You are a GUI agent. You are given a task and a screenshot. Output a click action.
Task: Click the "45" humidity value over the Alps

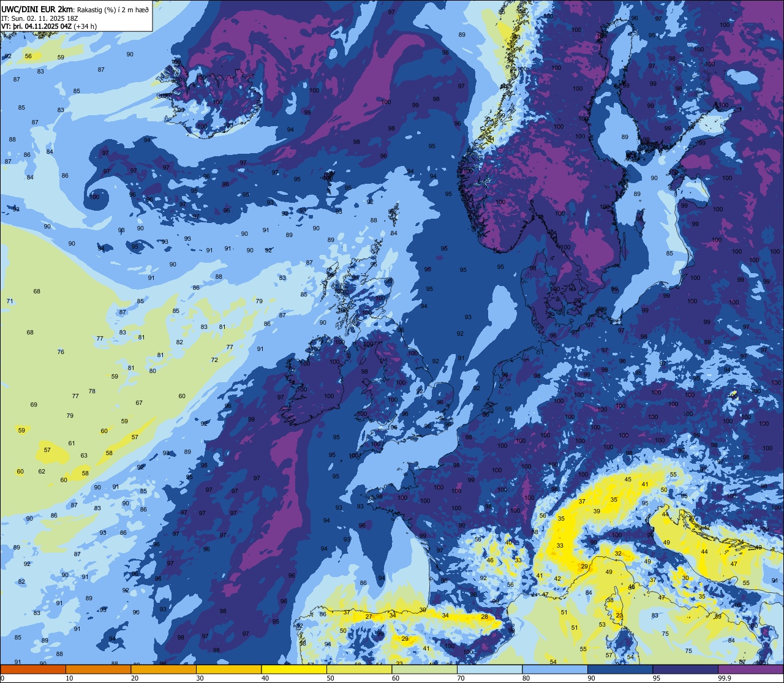pyautogui.click(x=627, y=479)
